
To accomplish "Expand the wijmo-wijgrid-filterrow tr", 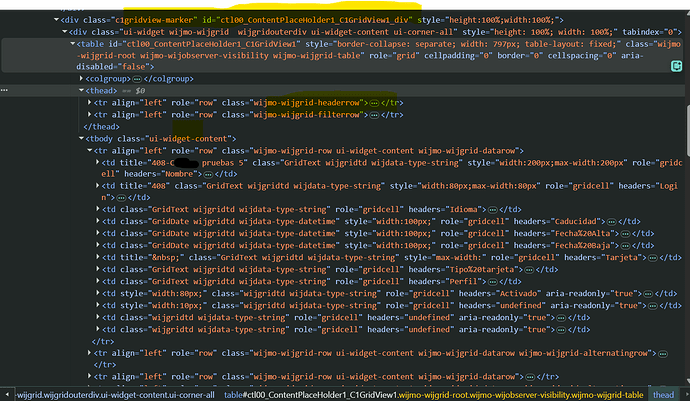I will (x=90, y=114).
